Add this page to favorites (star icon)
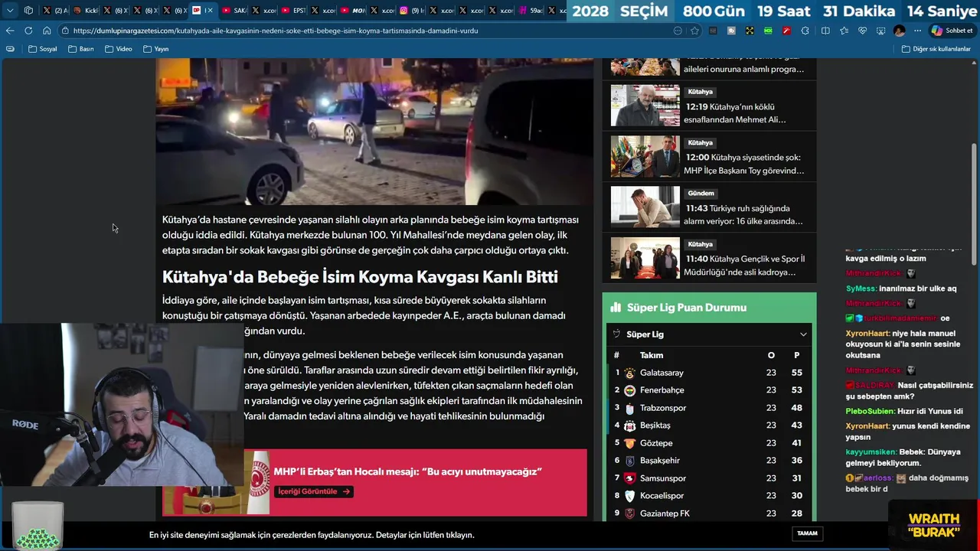Image resolution: width=980 pixels, height=551 pixels. pyautogui.click(x=694, y=31)
